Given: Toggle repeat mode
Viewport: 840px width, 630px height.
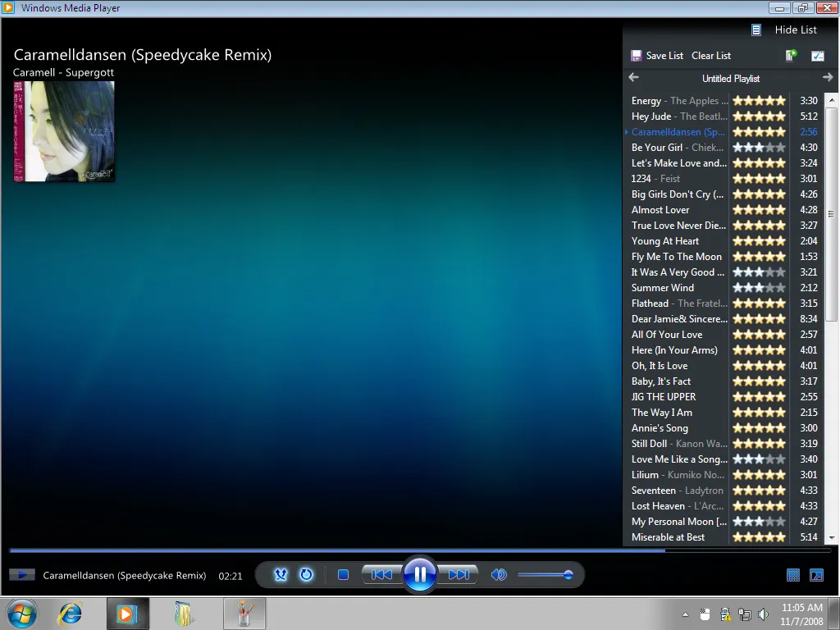Looking at the screenshot, I should (306, 575).
